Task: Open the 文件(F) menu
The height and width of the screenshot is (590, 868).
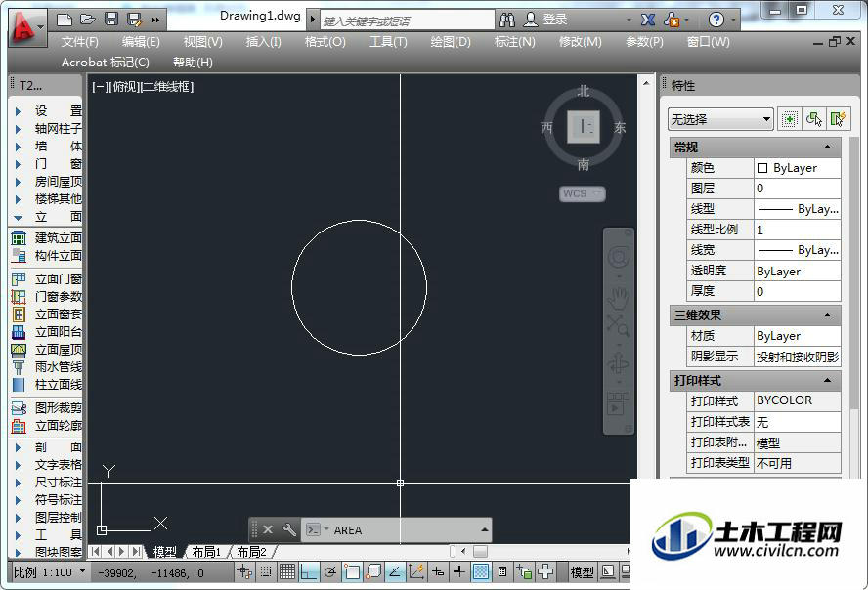Action: [x=80, y=41]
